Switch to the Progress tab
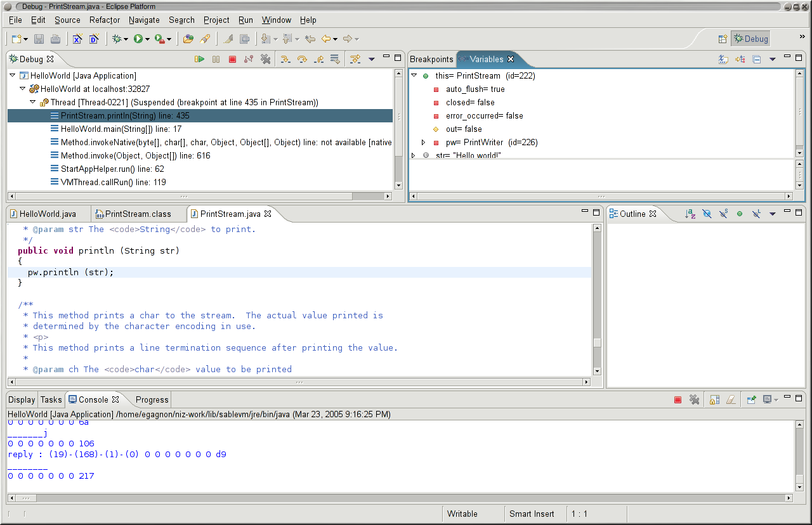Image resolution: width=812 pixels, height=525 pixels. pyautogui.click(x=152, y=399)
